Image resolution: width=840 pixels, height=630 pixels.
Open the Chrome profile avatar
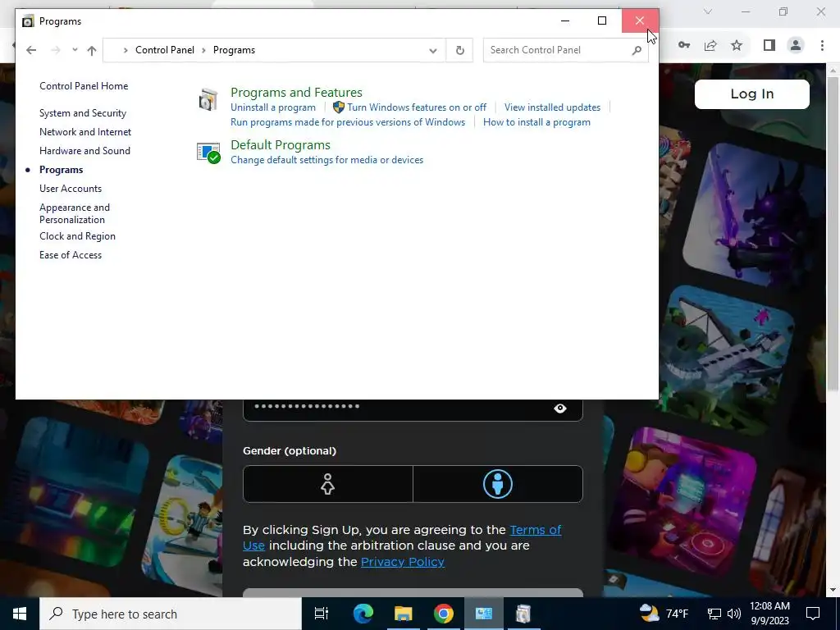796,45
